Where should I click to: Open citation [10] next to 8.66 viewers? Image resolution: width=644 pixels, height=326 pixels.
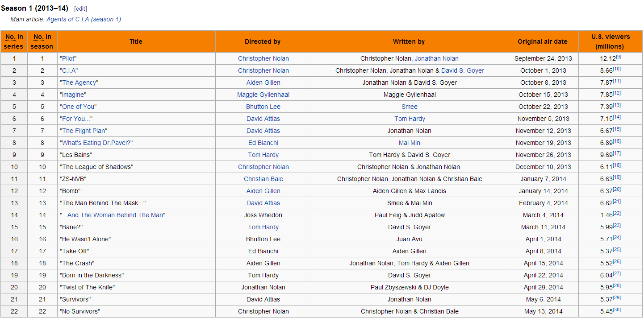pos(617,69)
